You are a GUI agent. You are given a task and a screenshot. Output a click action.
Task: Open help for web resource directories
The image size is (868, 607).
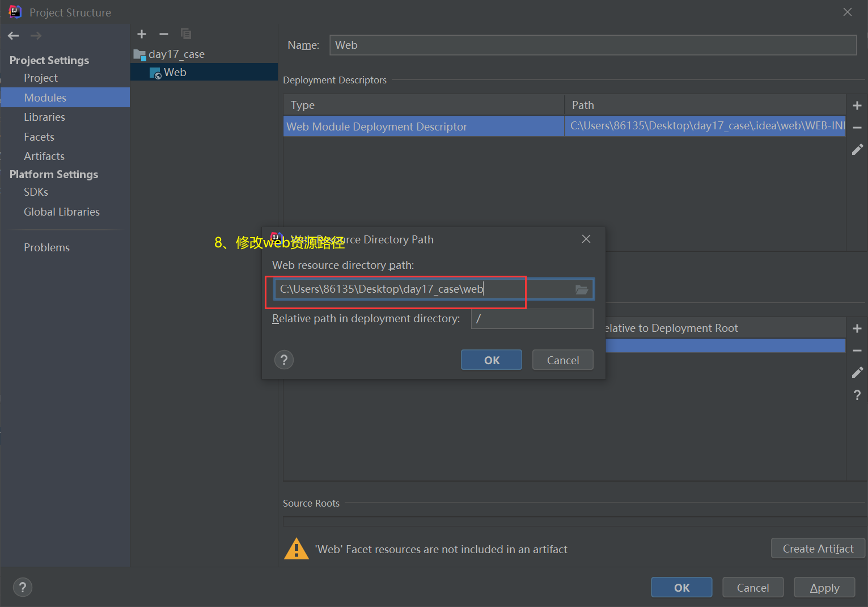pyautogui.click(x=857, y=395)
